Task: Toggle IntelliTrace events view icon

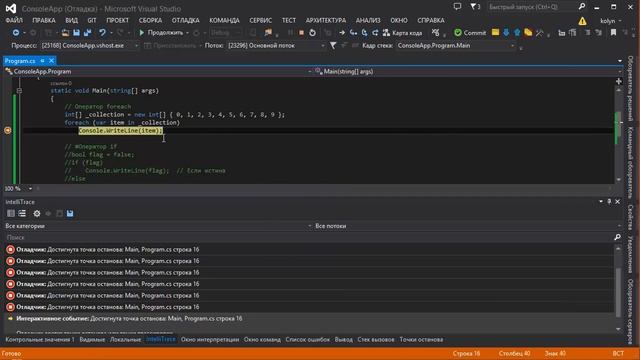Action: (11, 213)
